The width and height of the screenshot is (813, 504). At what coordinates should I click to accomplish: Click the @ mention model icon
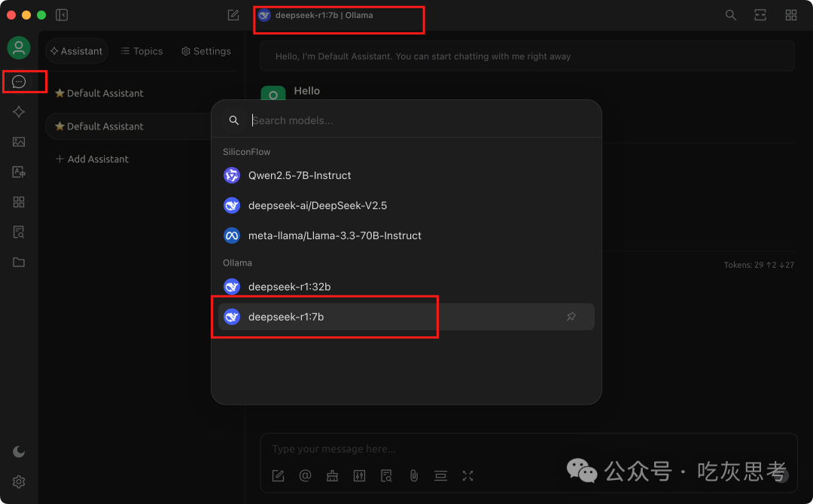pos(306,475)
